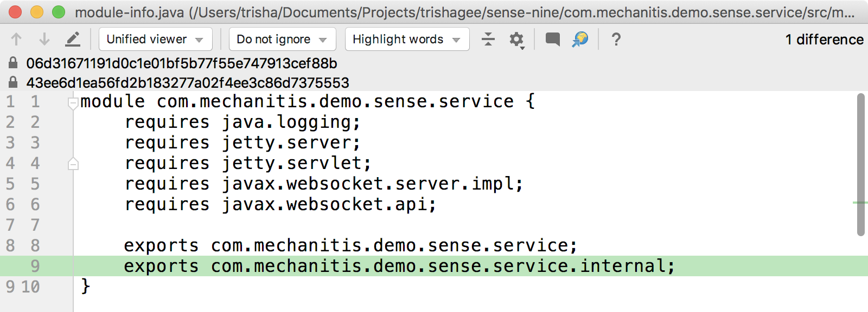Click the speech bubble annotate icon
The width and height of the screenshot is (868, 312).
553,39
